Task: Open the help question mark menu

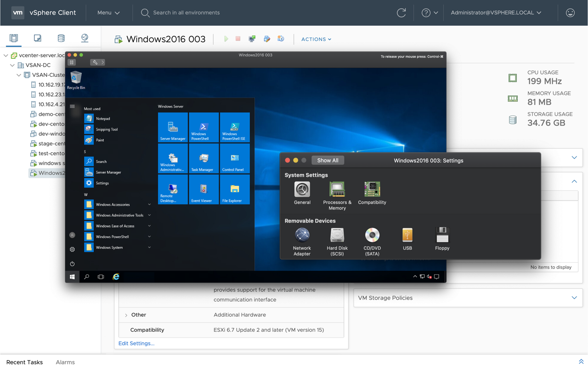Action: tap(430, 13)
